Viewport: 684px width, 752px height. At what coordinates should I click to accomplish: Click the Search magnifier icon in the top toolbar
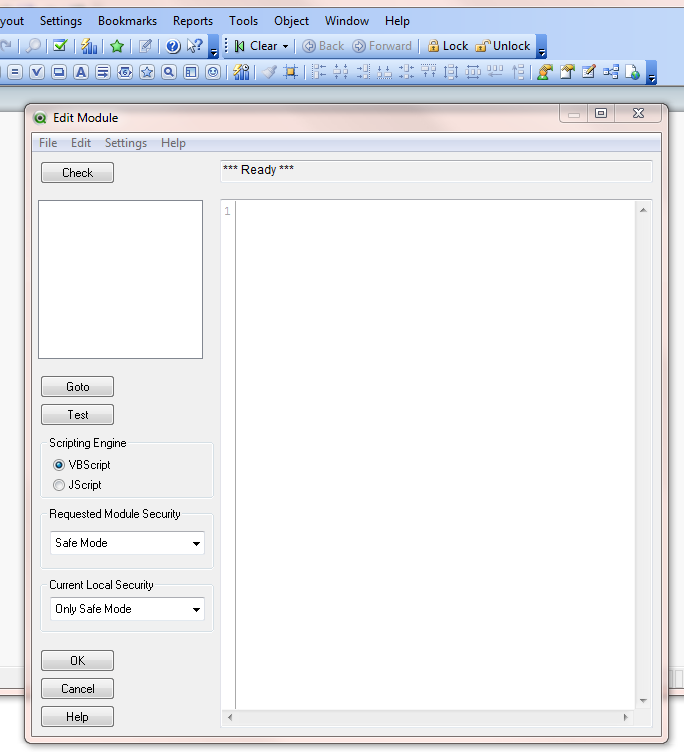[33, 46]
